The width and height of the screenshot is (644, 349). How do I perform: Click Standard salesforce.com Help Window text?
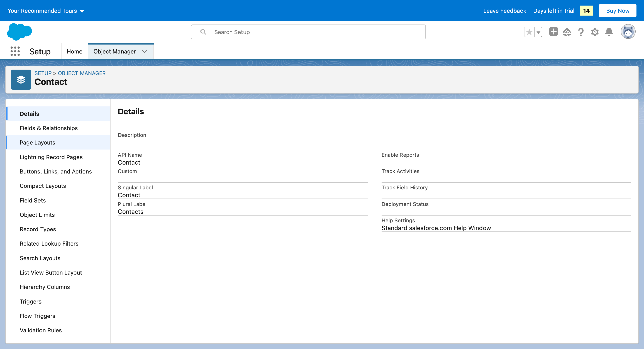pos(436,228)
